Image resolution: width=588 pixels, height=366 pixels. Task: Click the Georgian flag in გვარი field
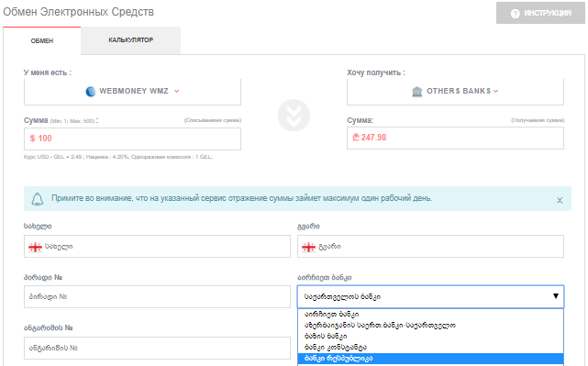point(308,247)
